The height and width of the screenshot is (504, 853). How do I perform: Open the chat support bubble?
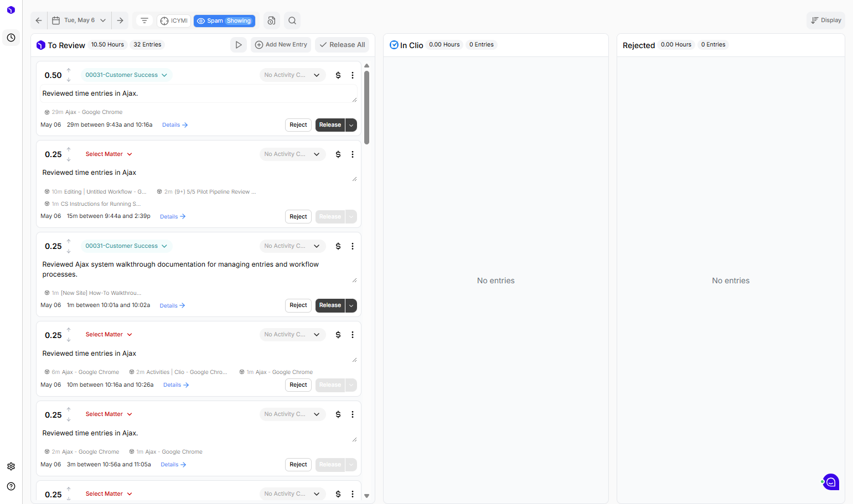point(831,482)
